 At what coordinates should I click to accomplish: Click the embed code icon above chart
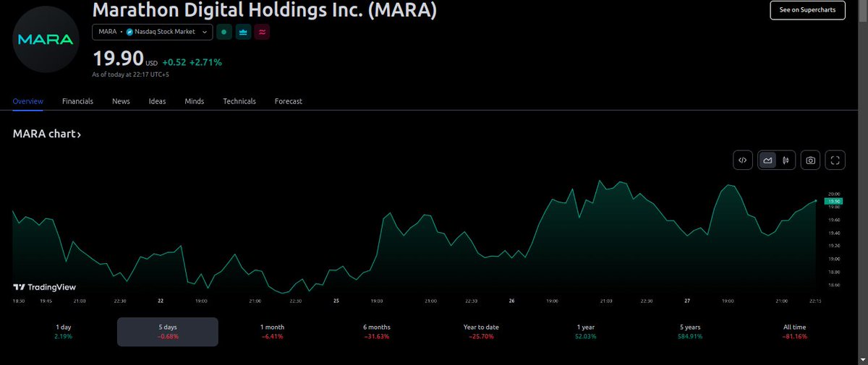743,160
